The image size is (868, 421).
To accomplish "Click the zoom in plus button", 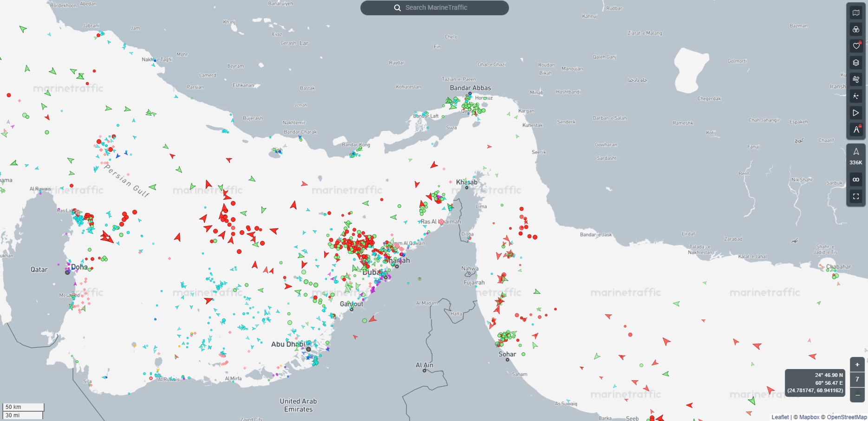I will tap(856, 365).
